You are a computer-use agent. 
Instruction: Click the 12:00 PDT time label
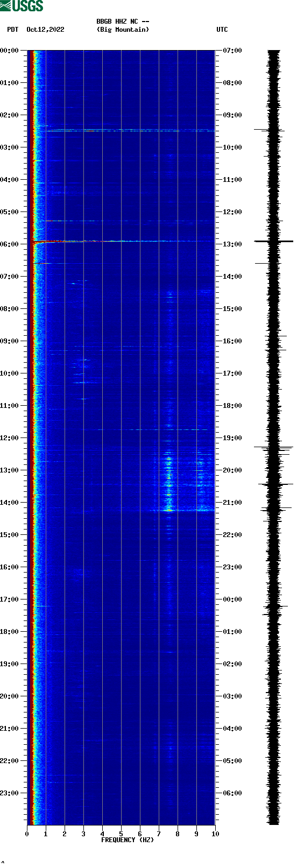pyautogui.click(x=9, y=438)
